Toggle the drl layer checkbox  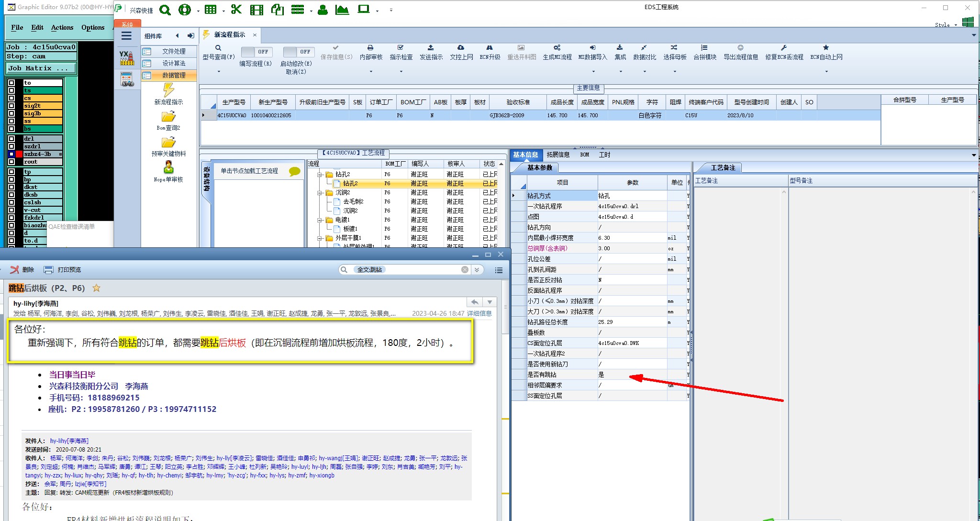click(x=11, y=139)
